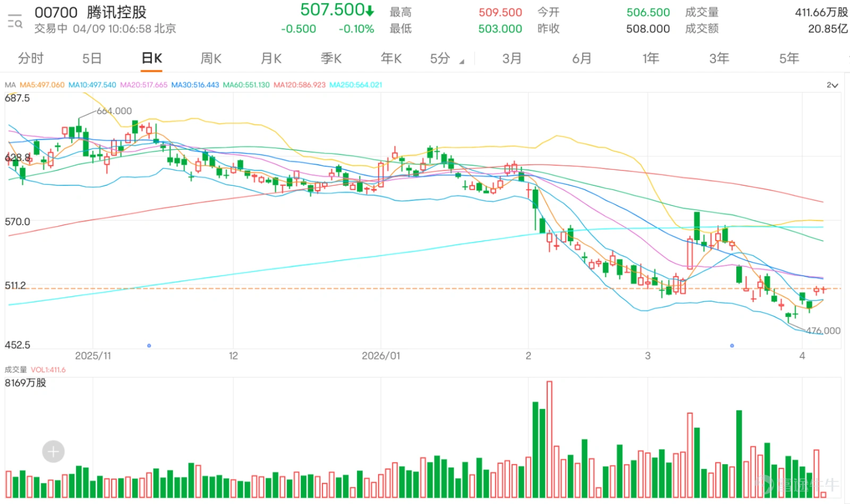Click the 交易中 trading status text

pos(51,29)
